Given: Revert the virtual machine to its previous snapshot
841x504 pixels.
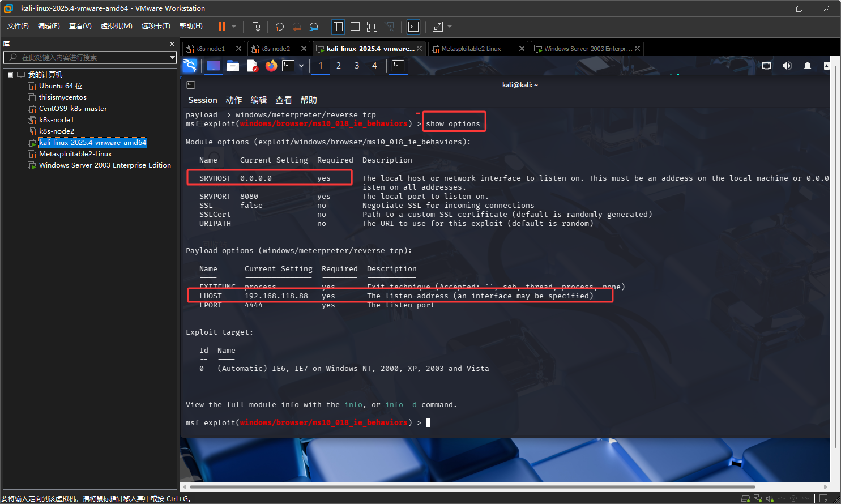Looking at the screenshot, I should click(297, 27).
